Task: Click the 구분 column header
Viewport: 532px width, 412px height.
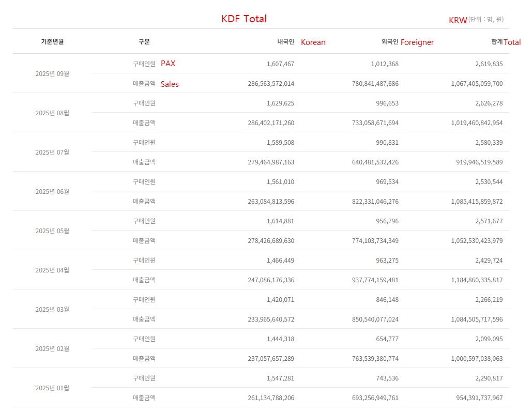Action: pyautogui.click(x=144, y=42)
